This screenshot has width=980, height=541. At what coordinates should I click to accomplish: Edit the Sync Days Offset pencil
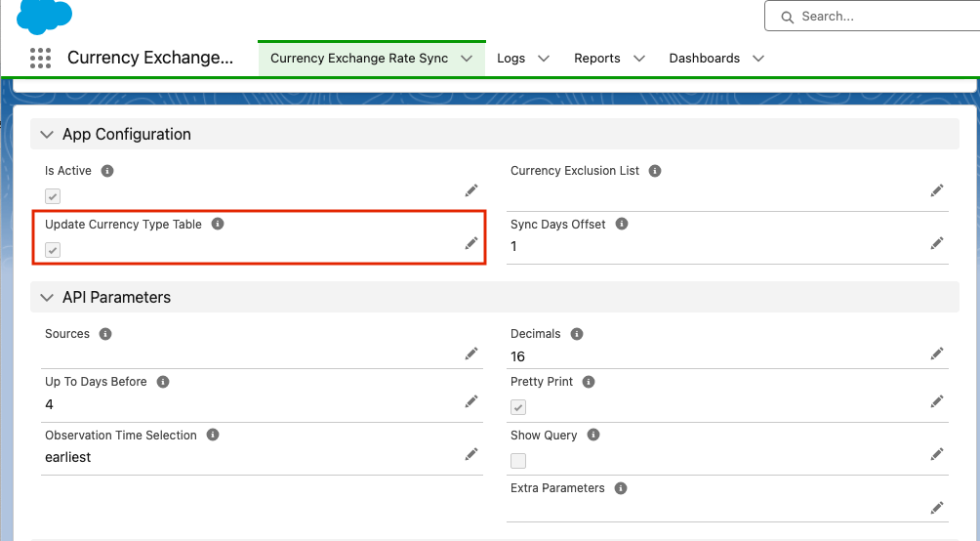(x=937, y=243)
